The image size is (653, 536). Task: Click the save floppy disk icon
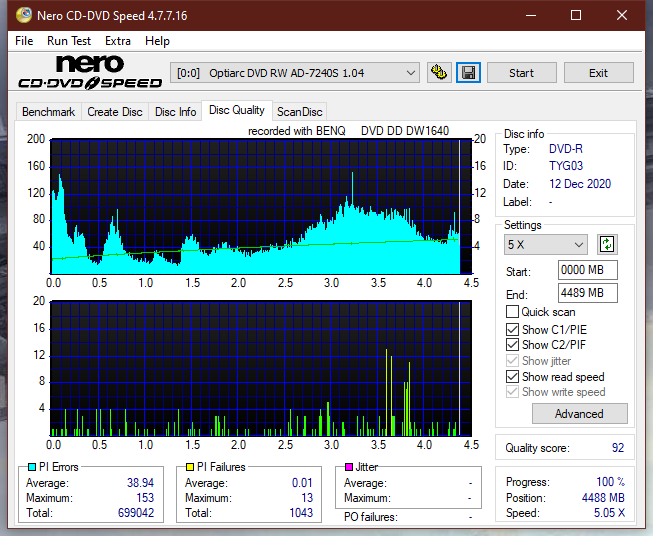(469, 73)
